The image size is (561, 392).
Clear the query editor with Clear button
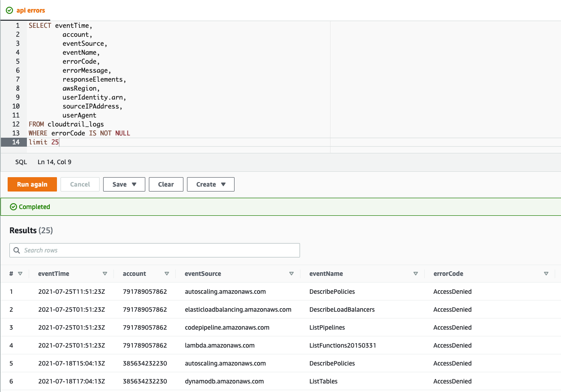point(166,184)
